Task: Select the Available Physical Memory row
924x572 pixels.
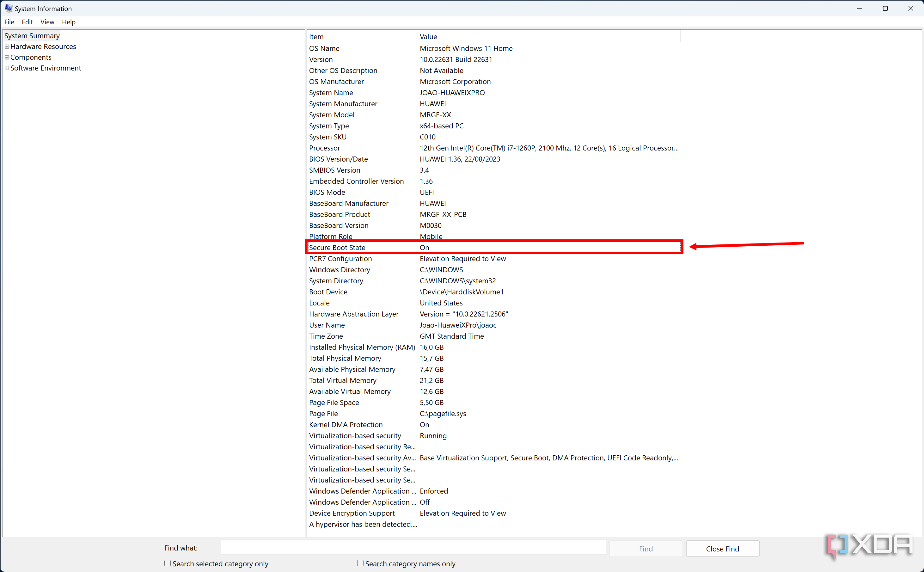Action: [x=493, y=369]
